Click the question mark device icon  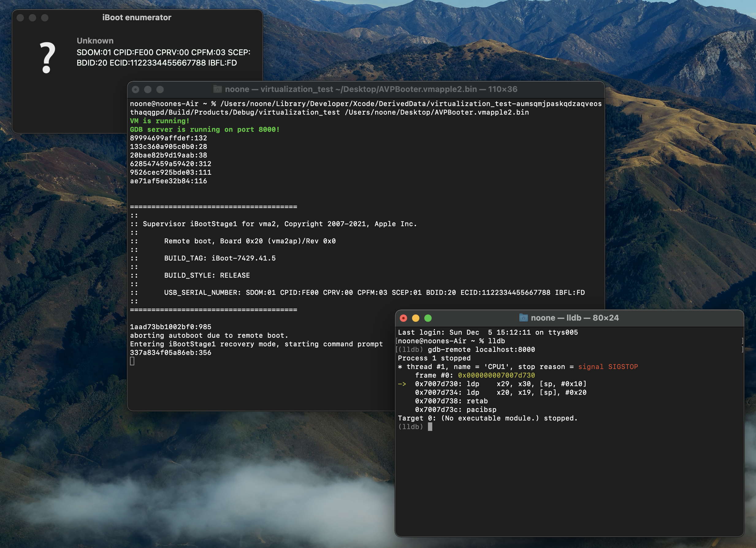(47, 57)
